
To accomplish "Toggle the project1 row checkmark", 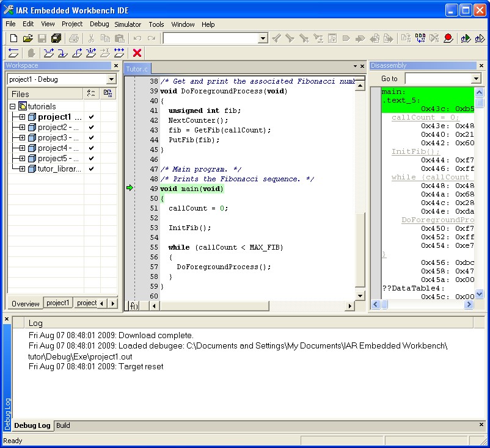I will 91,117.
